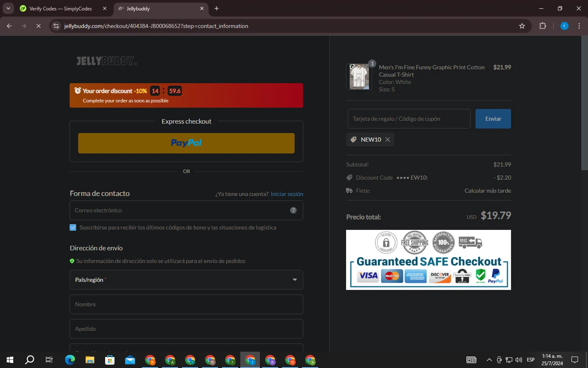Close the Jellybuddy tab
588x368 pixels.
tap(202, 9)
